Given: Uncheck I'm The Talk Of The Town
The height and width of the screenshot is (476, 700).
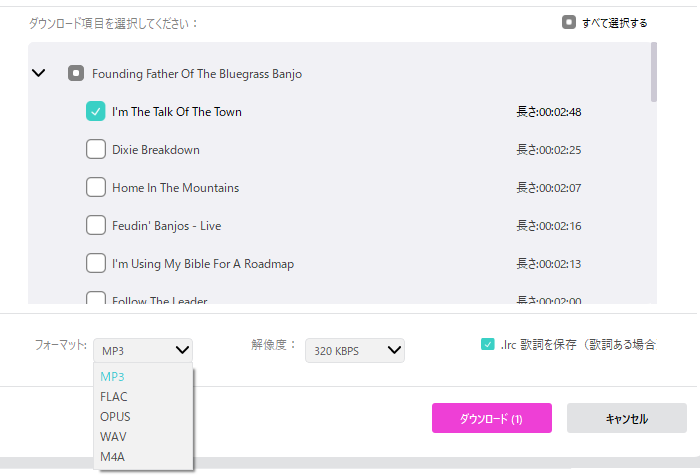Looking at the screenshot, I should 96,112.
